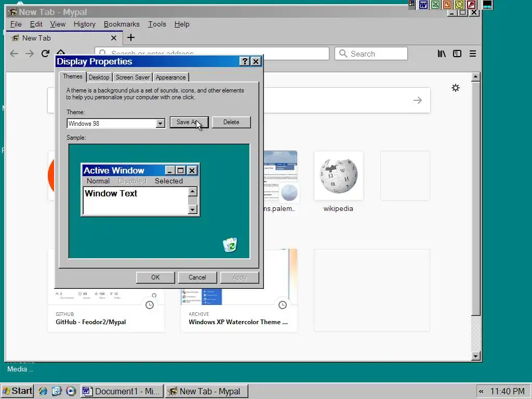Focus the Mypal address bar
The image size is (532, 399).
coord(212,54)
